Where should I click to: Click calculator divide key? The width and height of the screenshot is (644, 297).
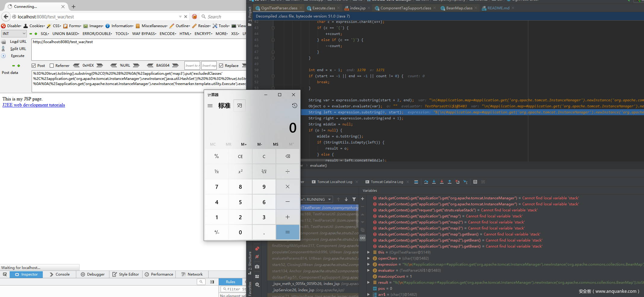(288, 171)
